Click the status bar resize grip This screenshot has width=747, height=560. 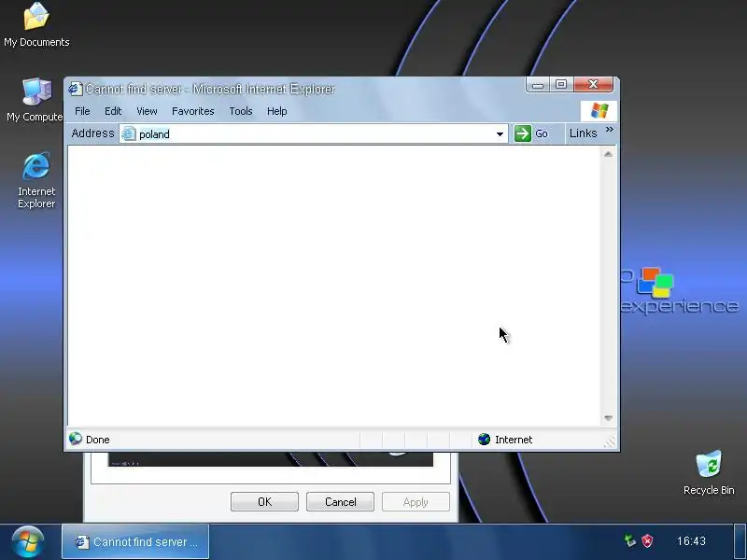click(x=610, y=441)
